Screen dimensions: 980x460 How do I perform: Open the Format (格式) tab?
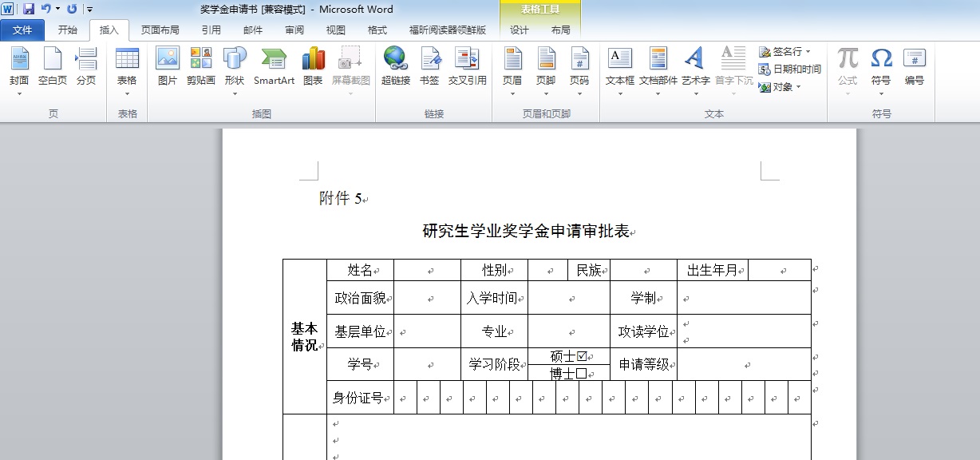[377, 30]
